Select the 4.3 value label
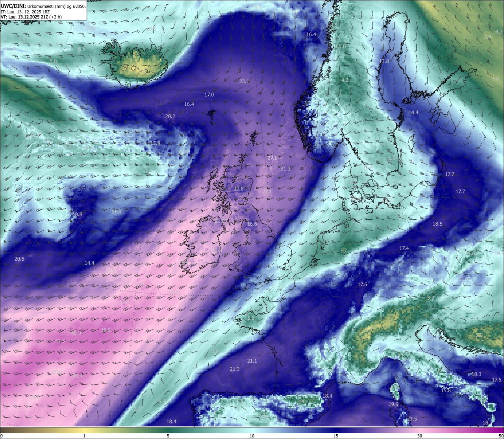 coord(499,32)
